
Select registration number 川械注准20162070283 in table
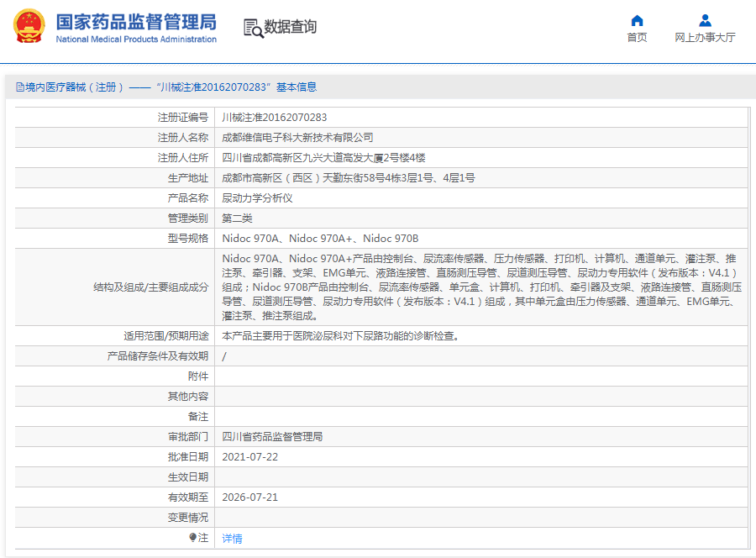[274, 118]
